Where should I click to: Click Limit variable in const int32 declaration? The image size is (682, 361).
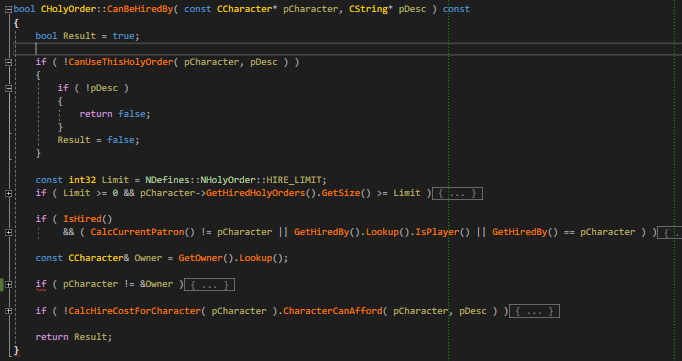[115, 180]
